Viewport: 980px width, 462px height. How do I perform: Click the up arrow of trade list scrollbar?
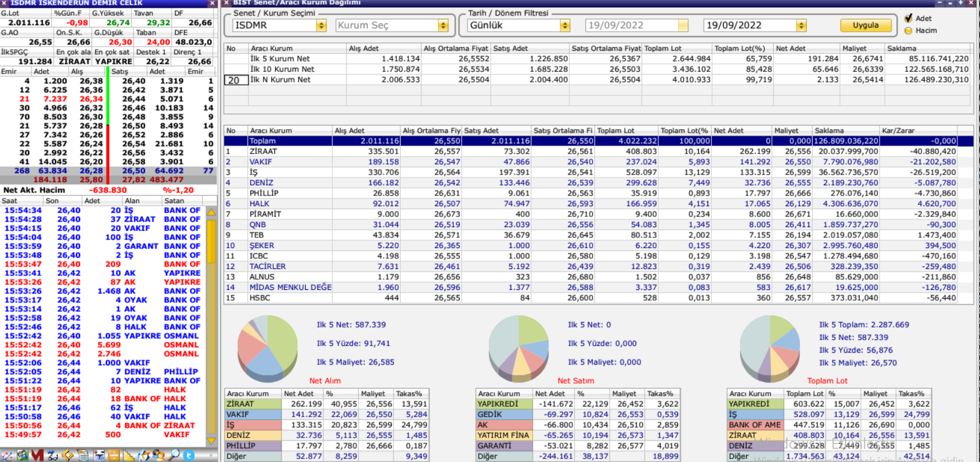click(211, 212)
